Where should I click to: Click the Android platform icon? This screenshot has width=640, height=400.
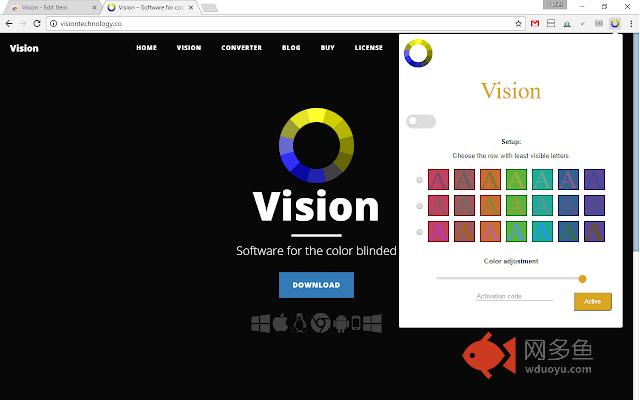coord(341,324)
